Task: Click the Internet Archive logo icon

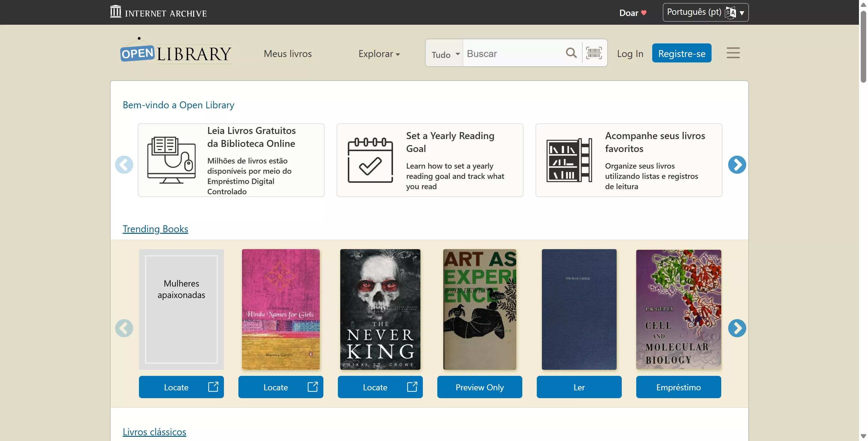Action: tap(115, 12)
